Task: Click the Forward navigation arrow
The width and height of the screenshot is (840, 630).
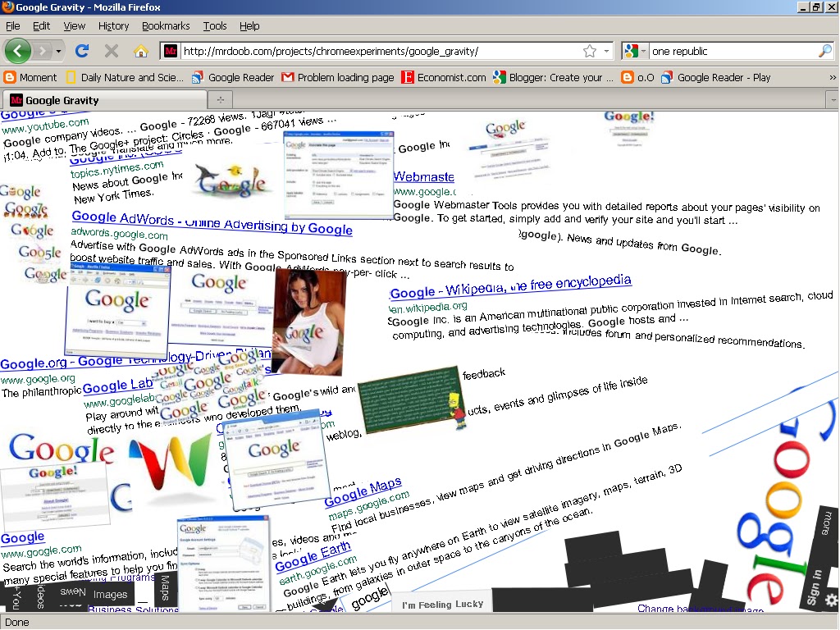Action: [x=42, y=51]
